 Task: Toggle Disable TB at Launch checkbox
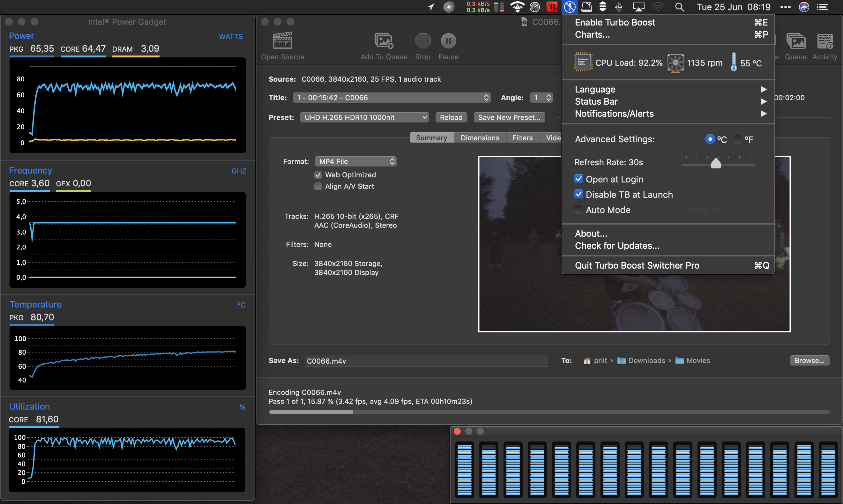(579, 194)
